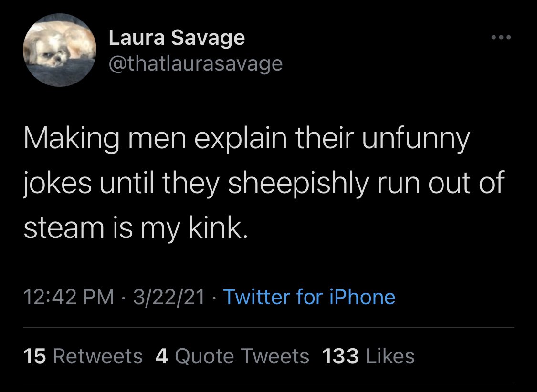Click tweet line "steam is my kink."
Viewport: 537px width, 392px height.
point(136,228)
